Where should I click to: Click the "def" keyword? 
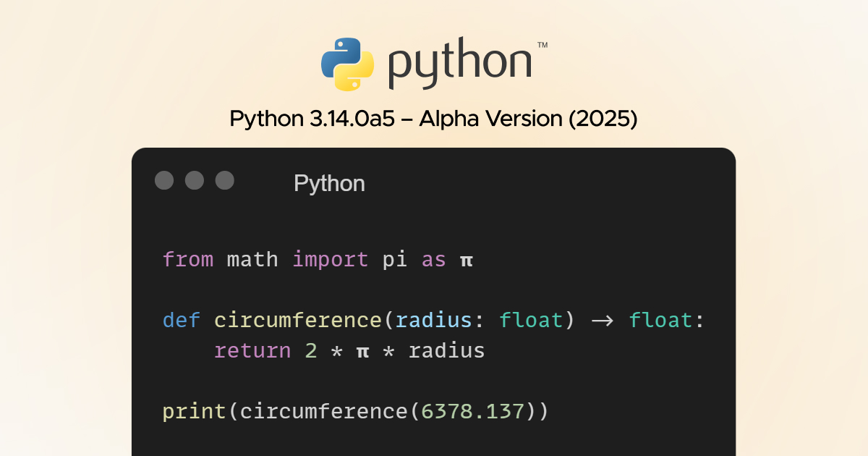tap(182, 320)
